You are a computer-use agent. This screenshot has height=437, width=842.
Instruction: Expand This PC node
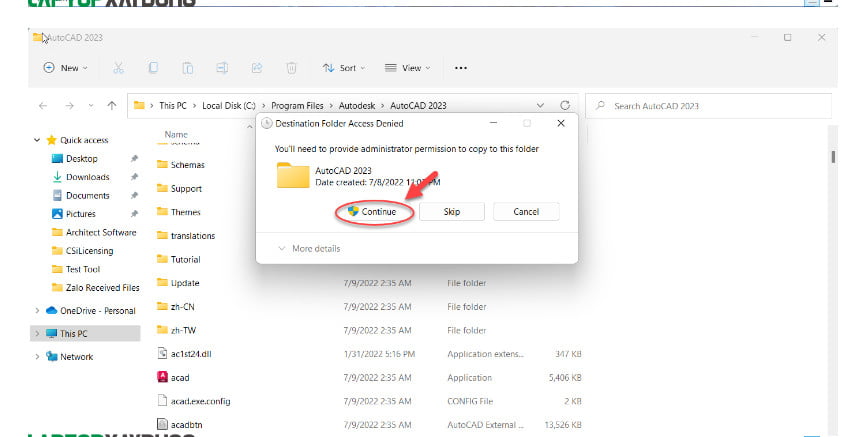[37, 333]
